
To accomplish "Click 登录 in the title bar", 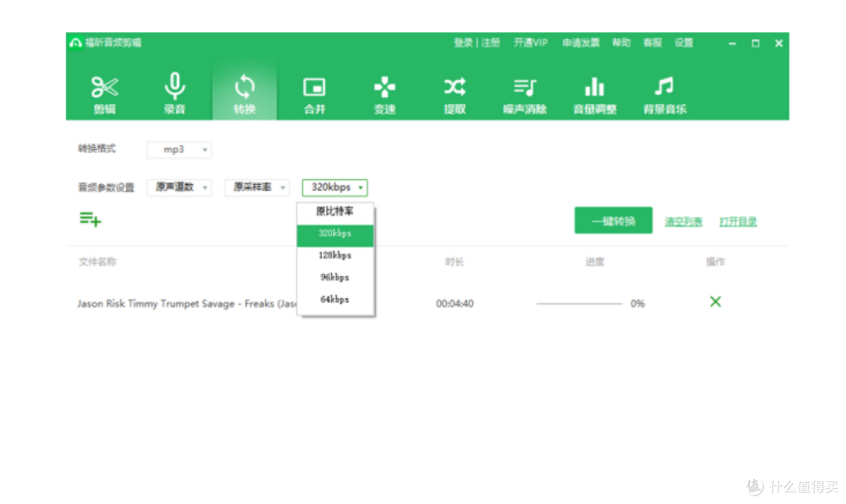I will [463, 42].
